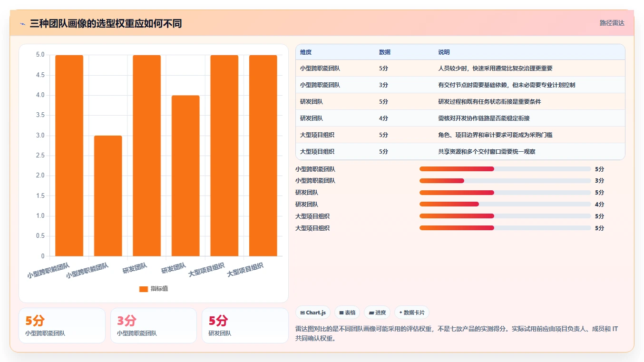The image size is (644, 362).
Task: Toggle the orange 指标值 legend swatch
Action: click(x=144, y=289)
